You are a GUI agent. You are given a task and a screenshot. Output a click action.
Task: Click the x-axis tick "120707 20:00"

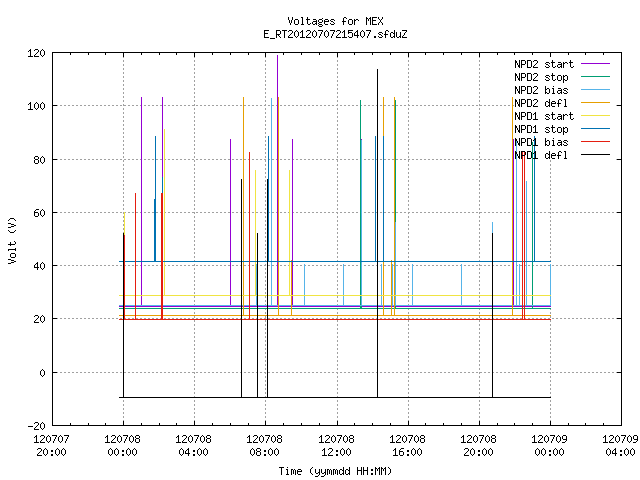(51, 446)
